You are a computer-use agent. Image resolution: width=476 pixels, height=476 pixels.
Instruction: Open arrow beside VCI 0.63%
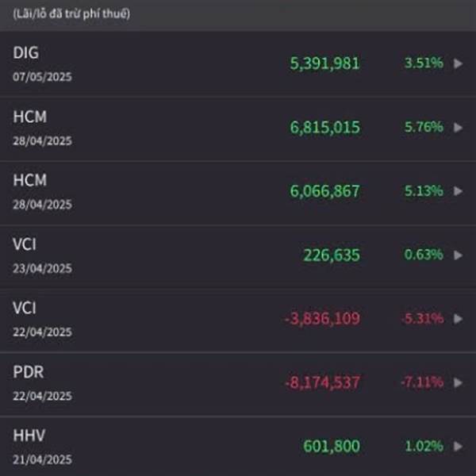[x=458, y=255]
